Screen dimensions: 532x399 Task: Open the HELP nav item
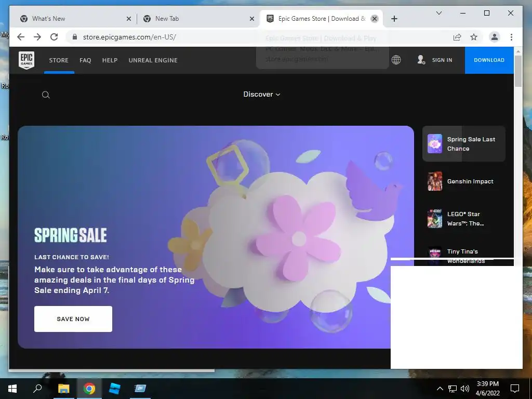pos(110,60)
